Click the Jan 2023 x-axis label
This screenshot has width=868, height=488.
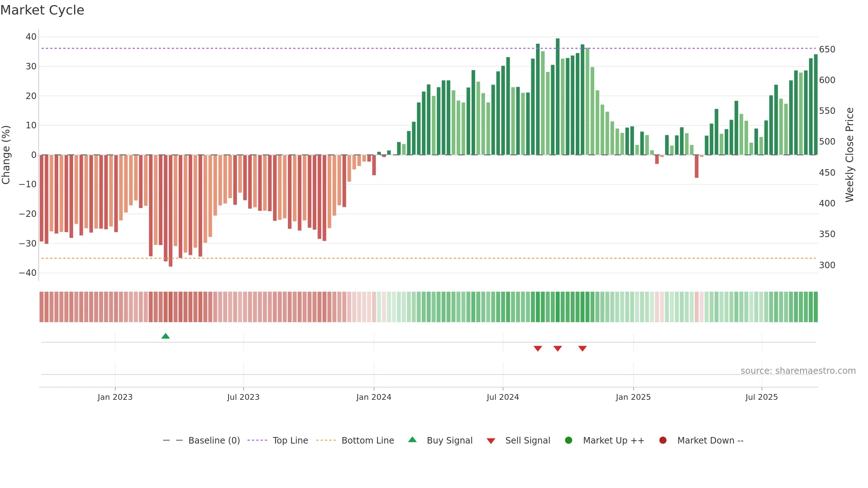(x=115, y=397)
